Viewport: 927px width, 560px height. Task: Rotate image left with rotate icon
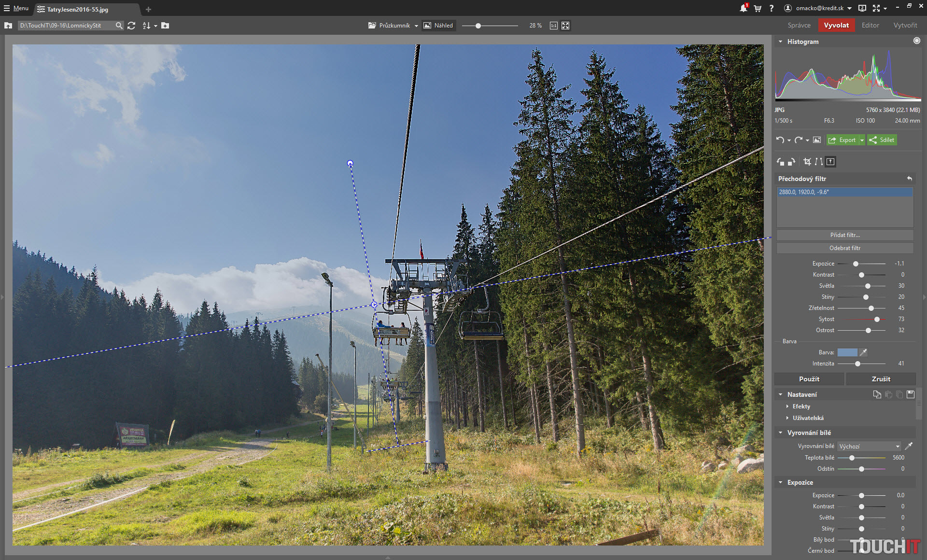[780, 162]
